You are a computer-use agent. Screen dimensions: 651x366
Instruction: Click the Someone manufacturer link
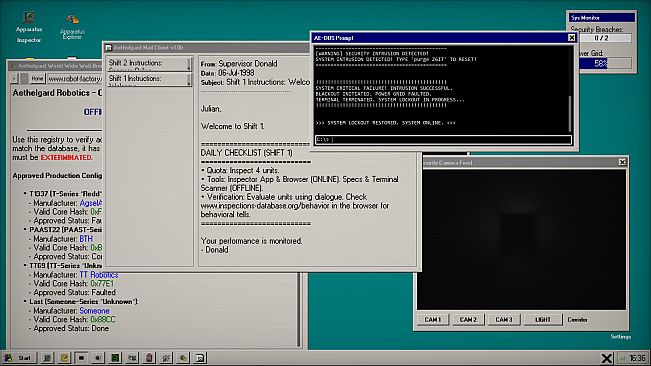(x=94, y=311)
